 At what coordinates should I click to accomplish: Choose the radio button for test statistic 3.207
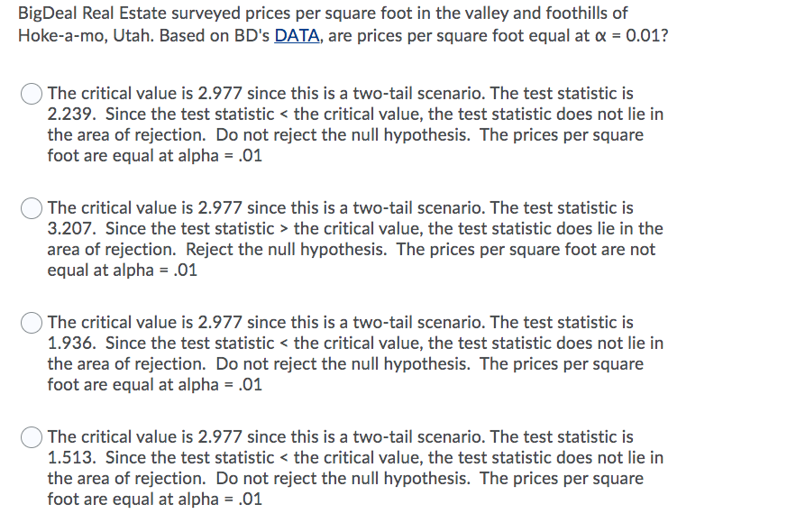pyautogui.click(x=32, y=208)
